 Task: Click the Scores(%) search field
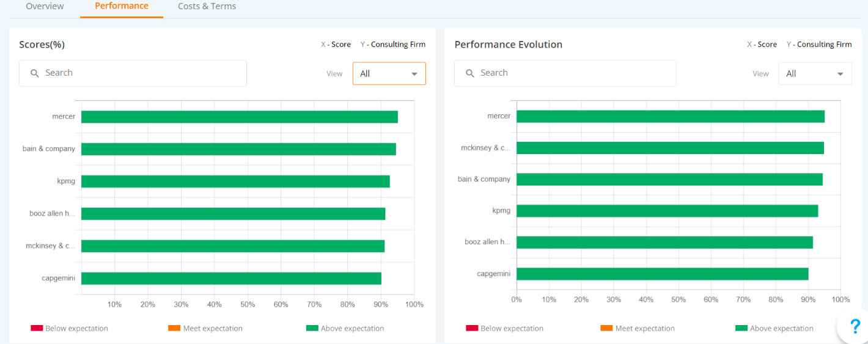pyautogui.click(x=133, y=73)
